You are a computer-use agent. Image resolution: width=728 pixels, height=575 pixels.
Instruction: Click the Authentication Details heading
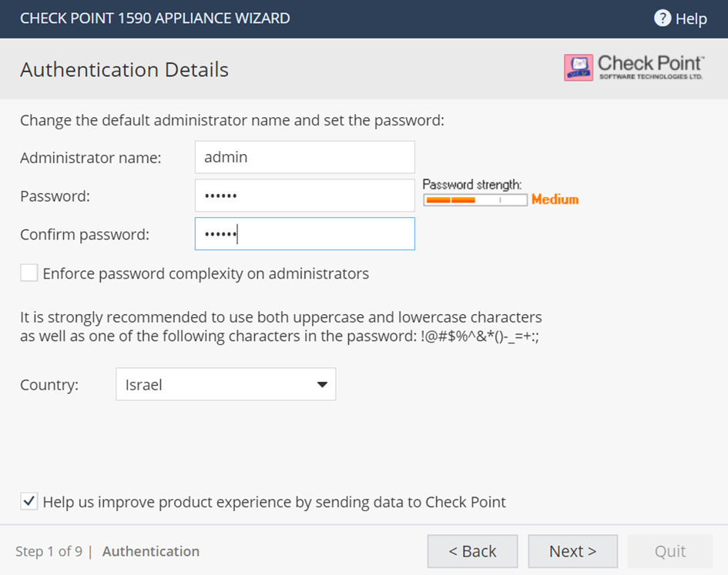tap(124, 69)
